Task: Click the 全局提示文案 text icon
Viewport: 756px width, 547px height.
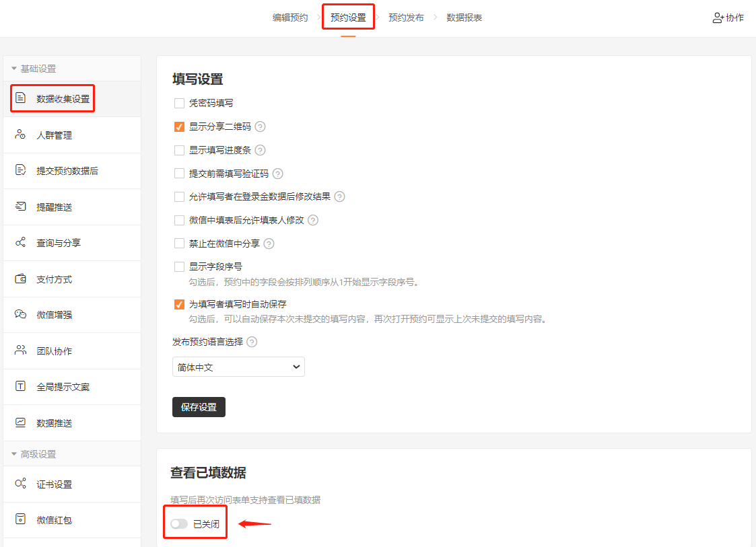Action: (x=20, y=386)
